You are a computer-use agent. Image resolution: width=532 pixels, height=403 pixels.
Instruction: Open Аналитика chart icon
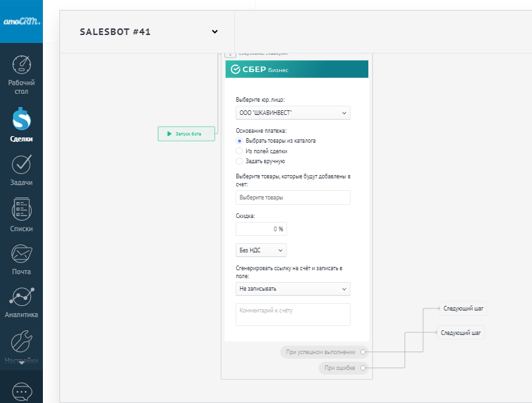coord(21,297)
